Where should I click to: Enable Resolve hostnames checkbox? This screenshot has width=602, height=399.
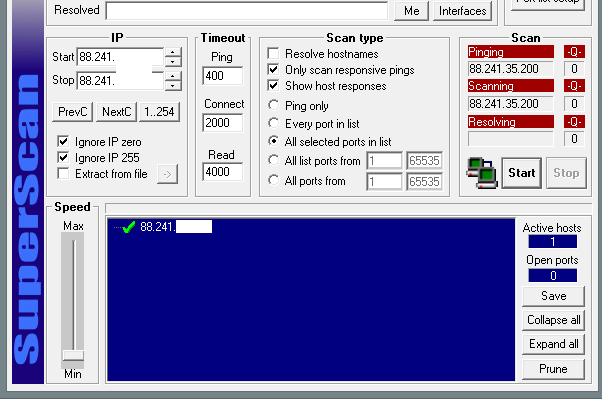point(273,53)
